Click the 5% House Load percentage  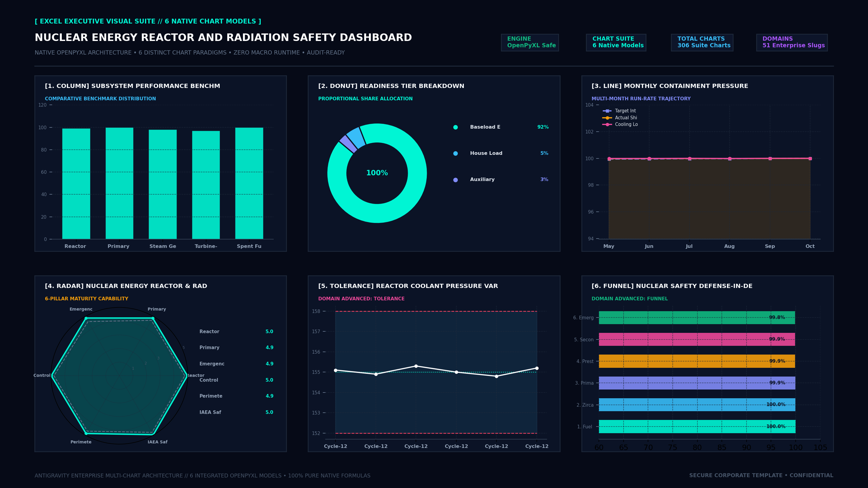coord(544,154)
